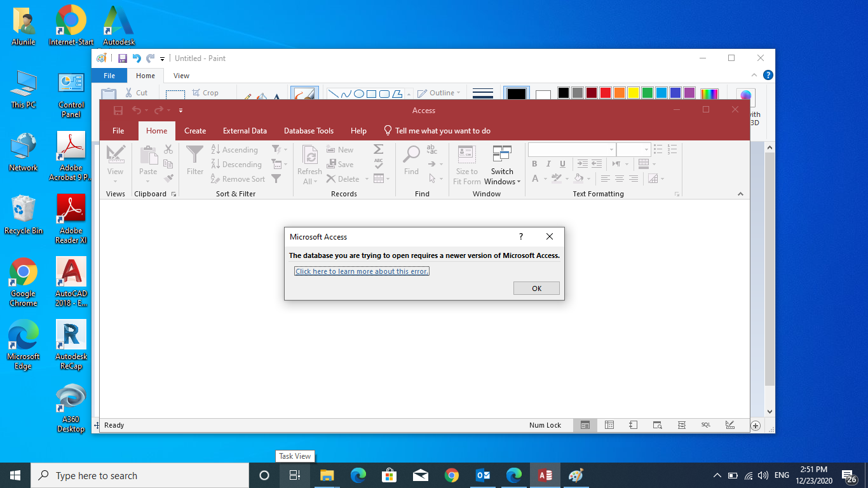Click the Paint save icon in title bar
Screen dimensions: 868x488
[122, 58]
